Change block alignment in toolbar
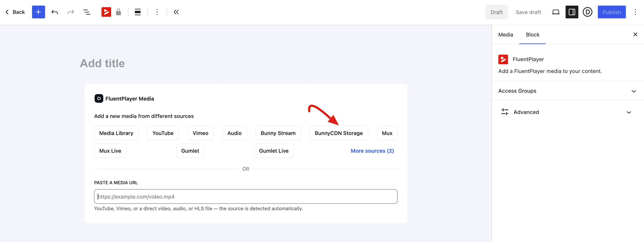 click(x=138, y=12)
